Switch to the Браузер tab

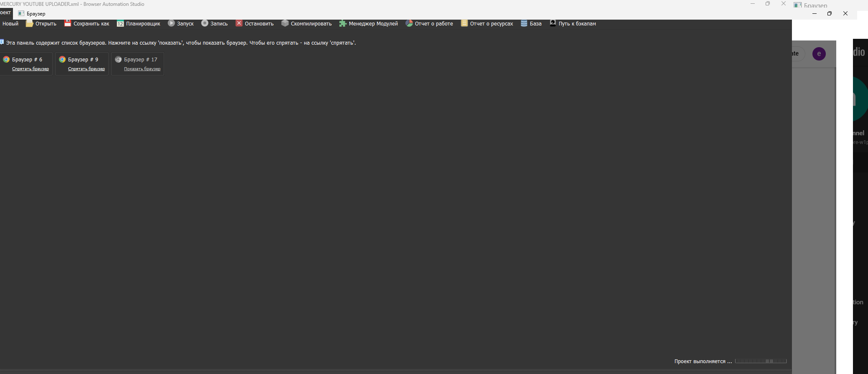coord(32,14)
